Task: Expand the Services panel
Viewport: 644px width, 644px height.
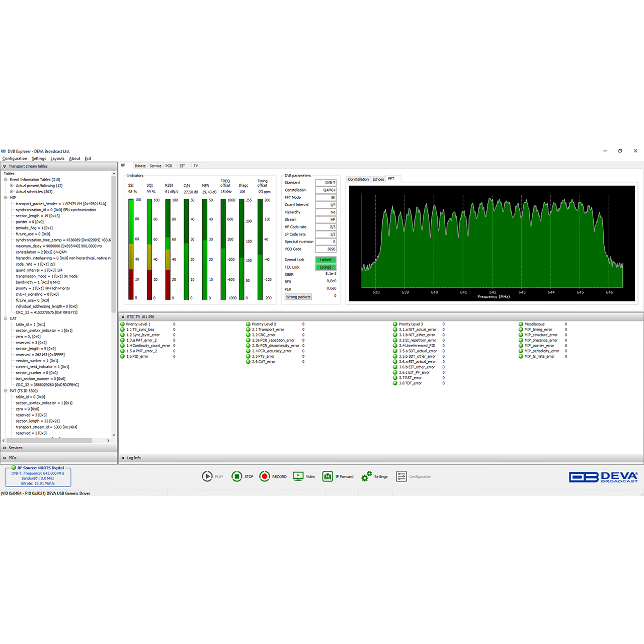Action: pos(5,448)
